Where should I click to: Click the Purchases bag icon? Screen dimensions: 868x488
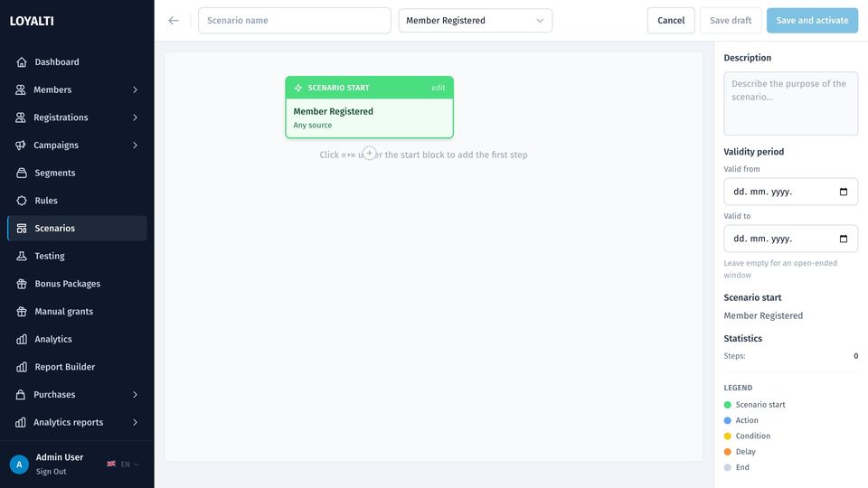(21, 395)
